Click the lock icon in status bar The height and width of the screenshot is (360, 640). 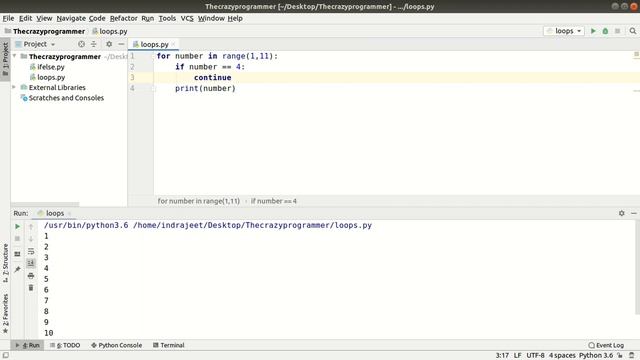[x=620, y=356]
